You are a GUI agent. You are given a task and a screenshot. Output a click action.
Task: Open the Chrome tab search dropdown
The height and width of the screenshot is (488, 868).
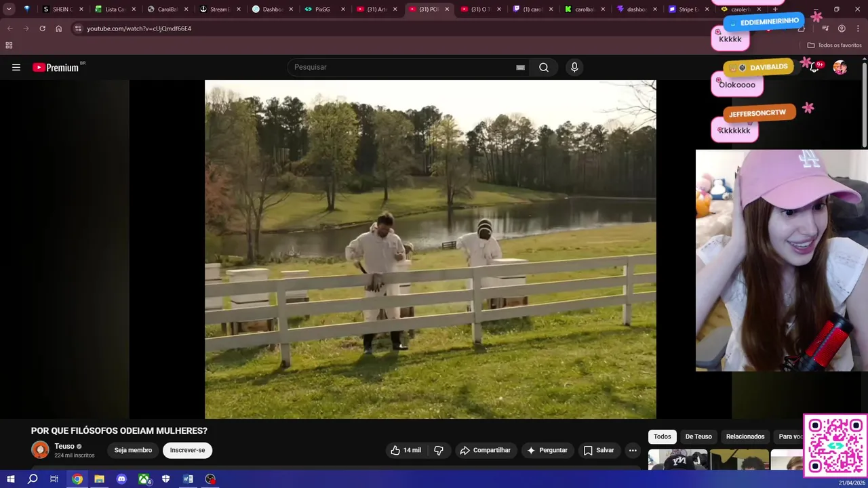(9, 9)
